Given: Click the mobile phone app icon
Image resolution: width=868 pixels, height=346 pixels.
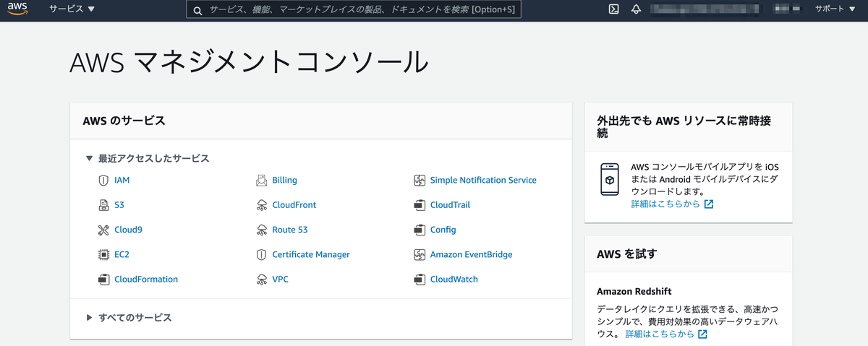Looking at the screenshot, I should [610, 179].
